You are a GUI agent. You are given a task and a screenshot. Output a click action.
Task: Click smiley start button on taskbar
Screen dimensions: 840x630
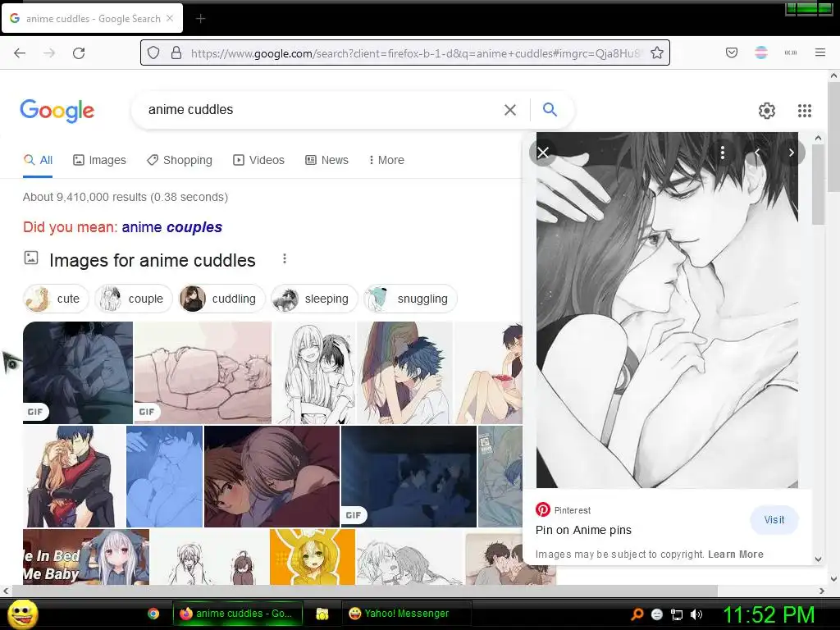click(x=23, y=614)
